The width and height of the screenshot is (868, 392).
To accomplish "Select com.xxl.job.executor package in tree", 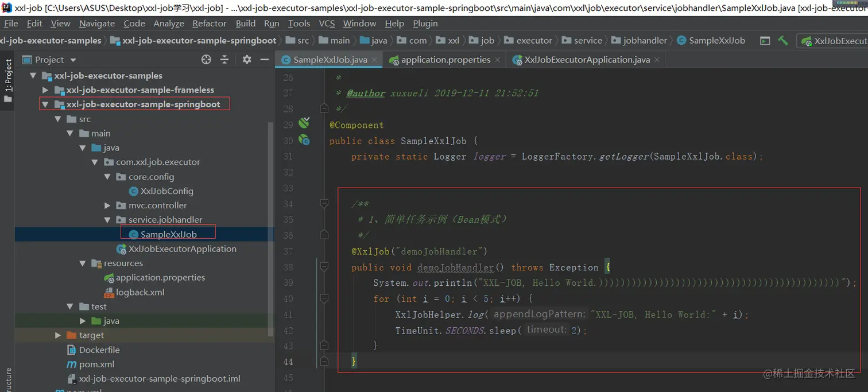I will click(x=158, y=162).
